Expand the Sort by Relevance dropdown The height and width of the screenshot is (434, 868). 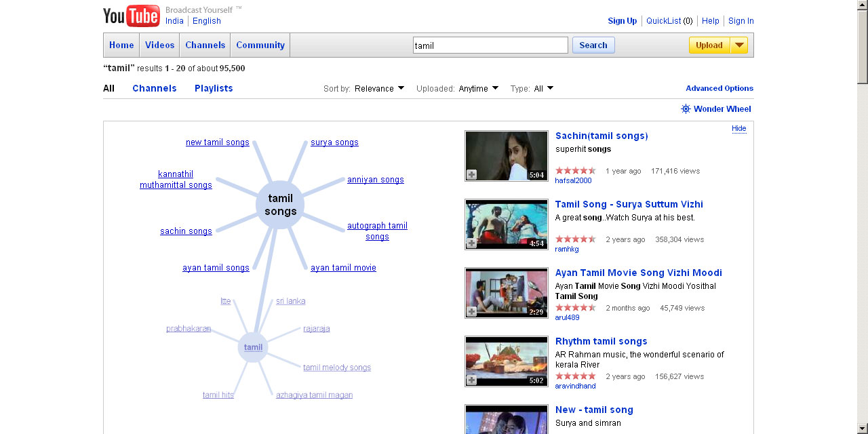380,88
